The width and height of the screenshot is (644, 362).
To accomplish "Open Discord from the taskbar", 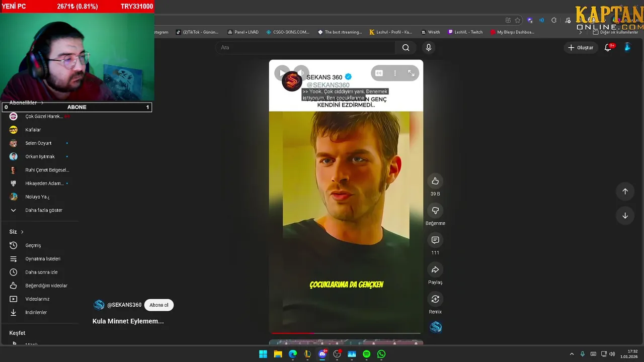I will [323, 354].
